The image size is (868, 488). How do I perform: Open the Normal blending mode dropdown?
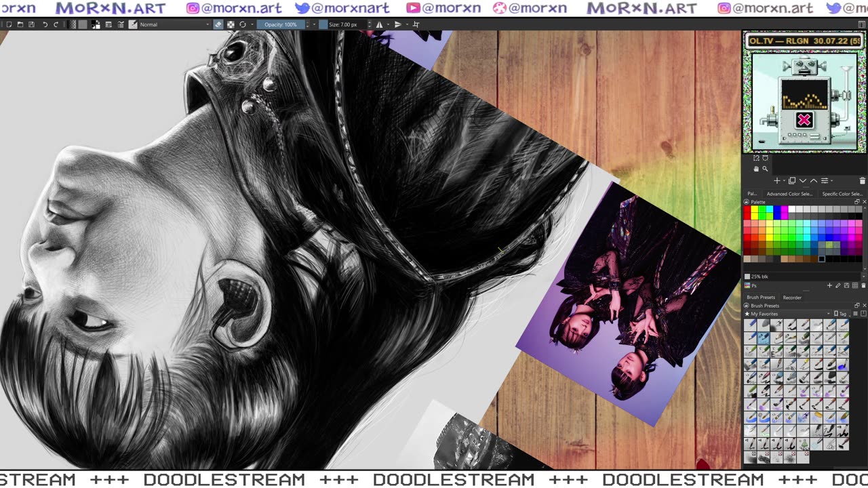175,24
